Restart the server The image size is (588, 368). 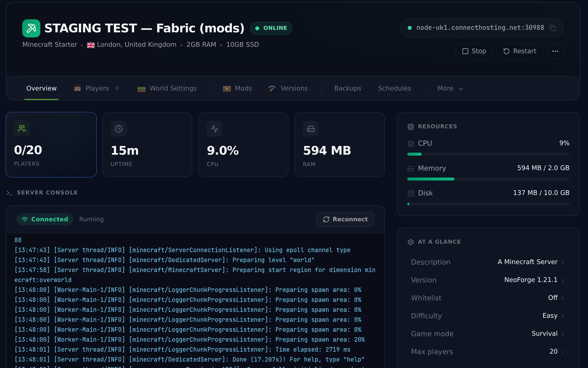[519, 51]
